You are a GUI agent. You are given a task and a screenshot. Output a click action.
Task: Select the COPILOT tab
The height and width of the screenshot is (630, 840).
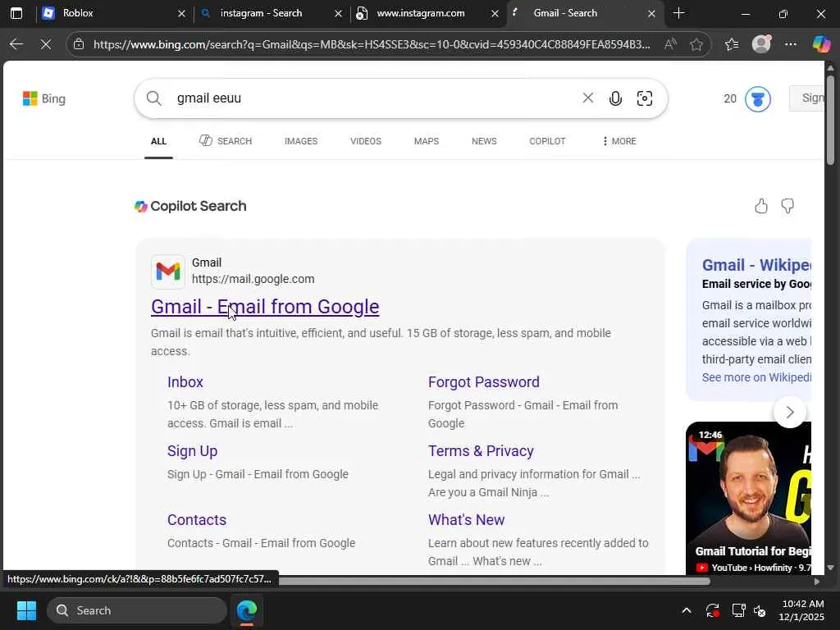(x=547, y=141)
